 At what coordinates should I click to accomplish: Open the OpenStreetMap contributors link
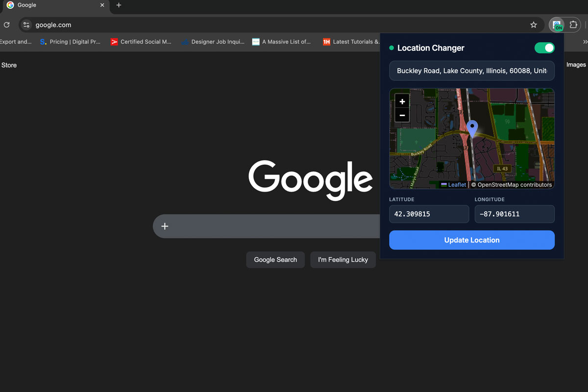(513, 185)
